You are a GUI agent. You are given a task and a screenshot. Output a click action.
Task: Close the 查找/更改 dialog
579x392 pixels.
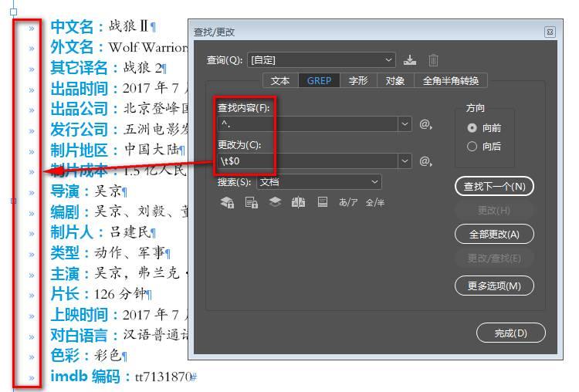click(x=550, y=32)
